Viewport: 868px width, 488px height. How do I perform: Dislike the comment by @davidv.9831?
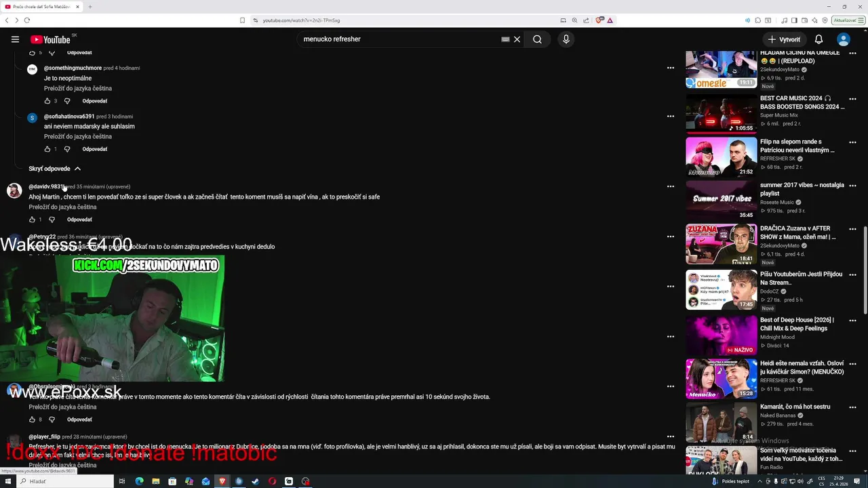[x=52, y=220]
